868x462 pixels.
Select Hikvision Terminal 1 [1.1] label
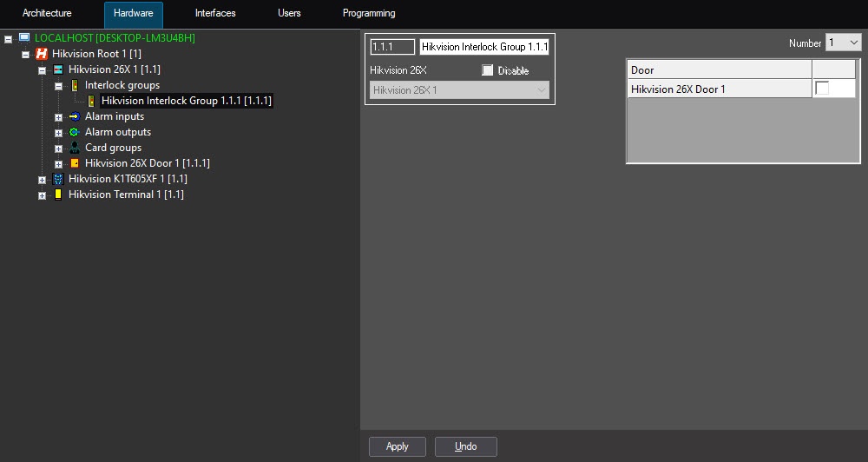pos(126,194)
